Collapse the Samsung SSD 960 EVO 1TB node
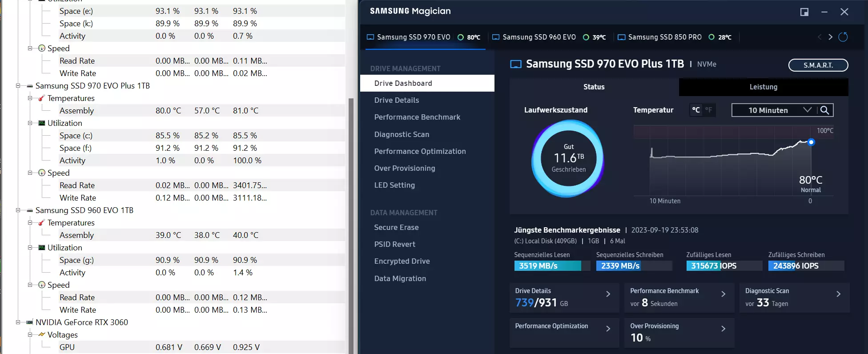 click(18, 210)
